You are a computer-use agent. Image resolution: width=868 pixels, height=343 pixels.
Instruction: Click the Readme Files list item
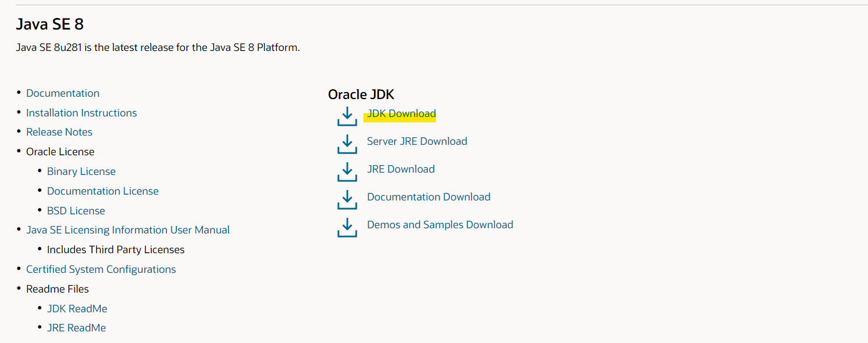pyautogui.click(x=57, y=289)
